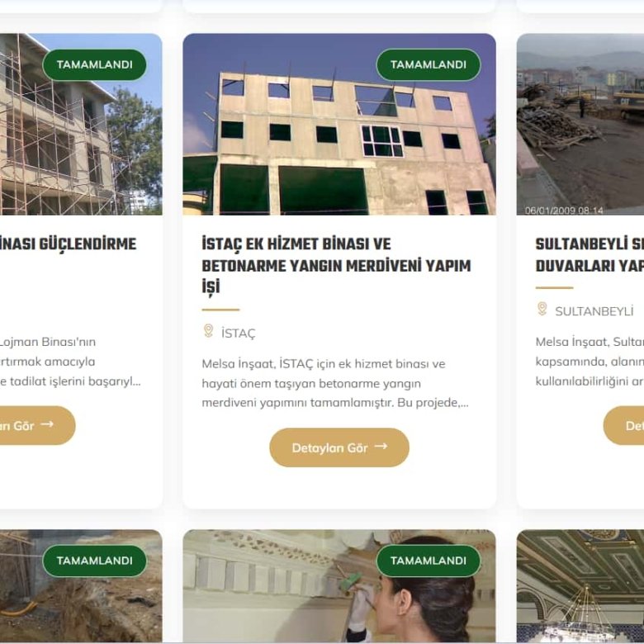Open the ornate ceiling chandelier photo

click(580, 586)
